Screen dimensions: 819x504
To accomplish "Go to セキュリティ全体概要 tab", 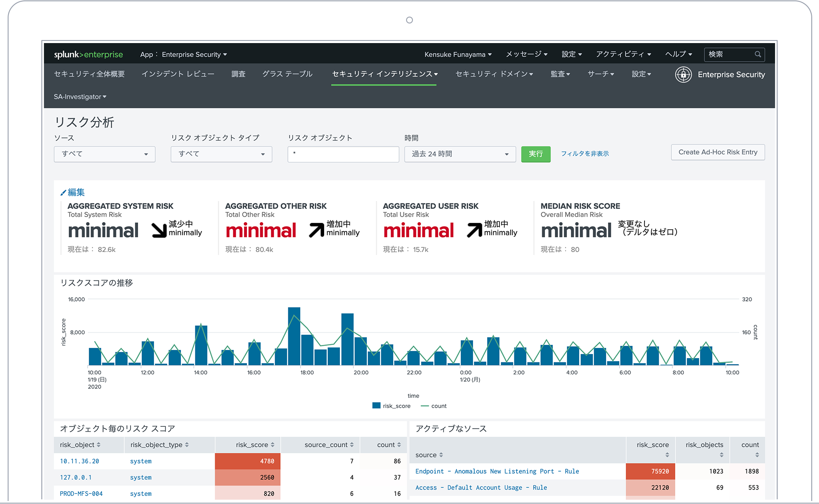I will coord(89,74).
